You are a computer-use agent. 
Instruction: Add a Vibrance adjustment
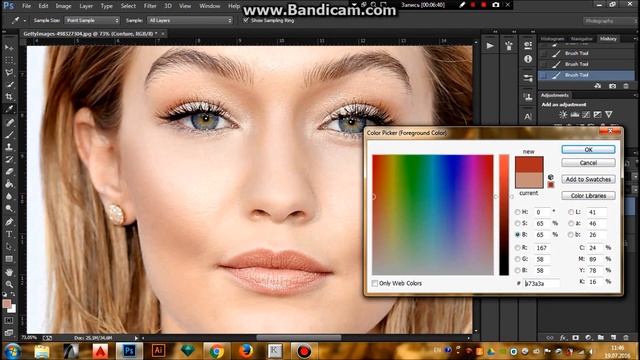pos(609,115)
